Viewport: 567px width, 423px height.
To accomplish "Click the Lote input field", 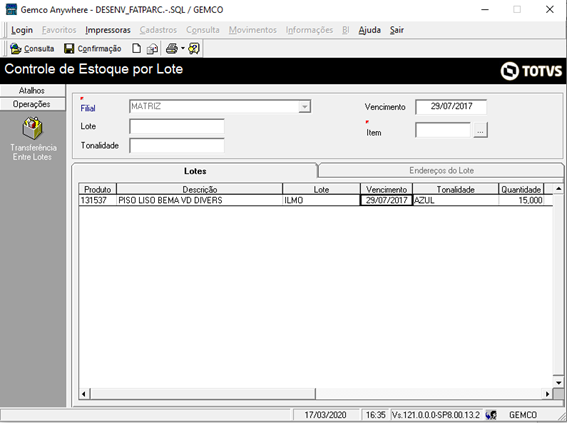I will tap(177, 127).
